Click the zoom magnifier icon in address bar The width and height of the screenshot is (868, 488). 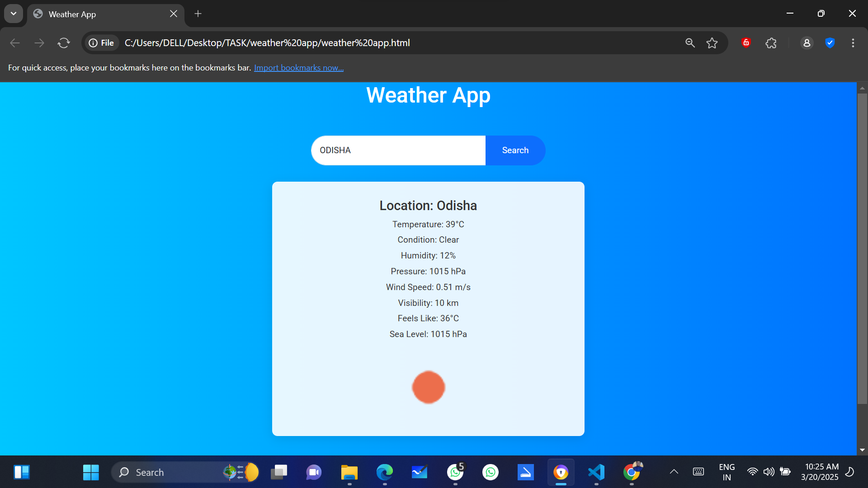(689, 42)
